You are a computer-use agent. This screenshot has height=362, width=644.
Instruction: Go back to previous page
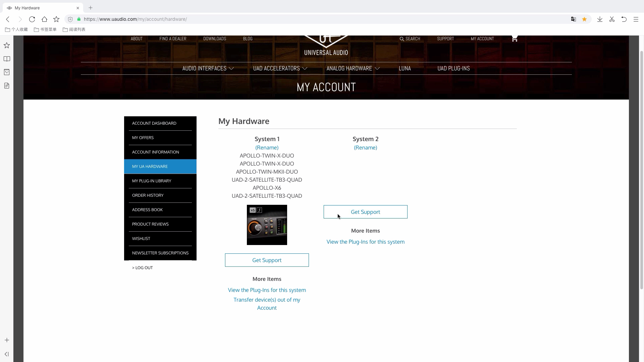8,19
